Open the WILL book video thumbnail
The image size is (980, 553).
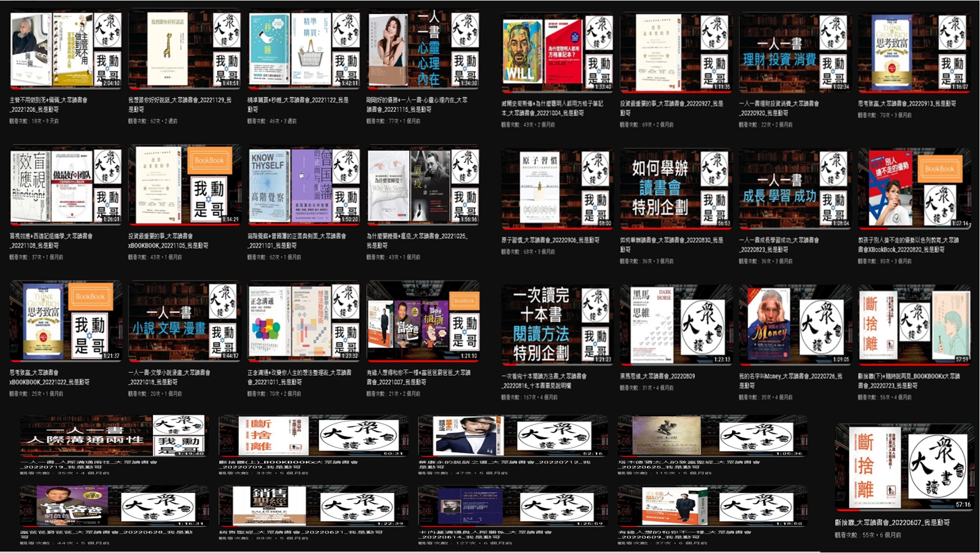click(557, 51)
